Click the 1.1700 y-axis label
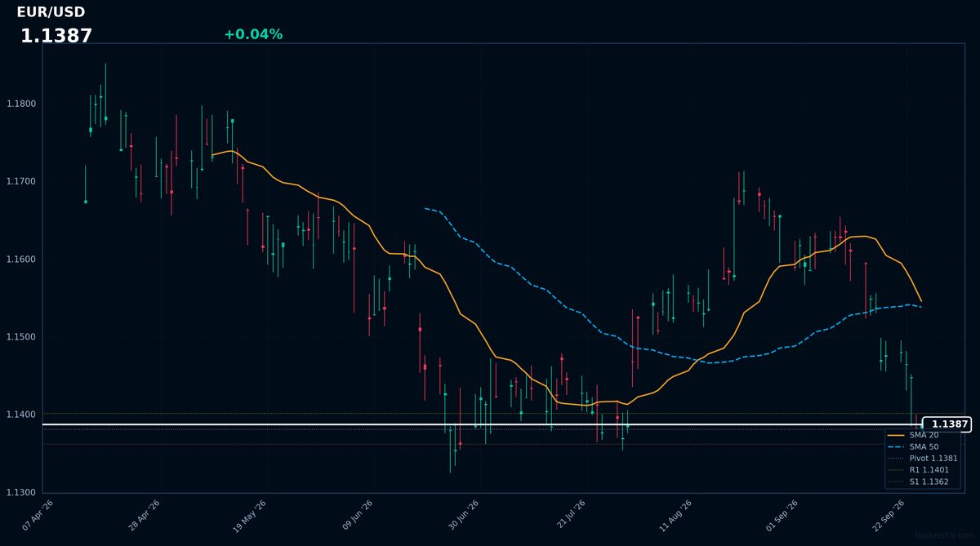Viewport: 980px width, 546px height. [x=20, y=181]
